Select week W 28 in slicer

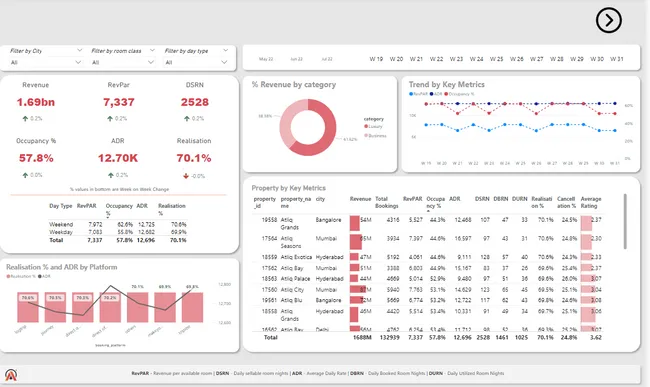(557, 59)
